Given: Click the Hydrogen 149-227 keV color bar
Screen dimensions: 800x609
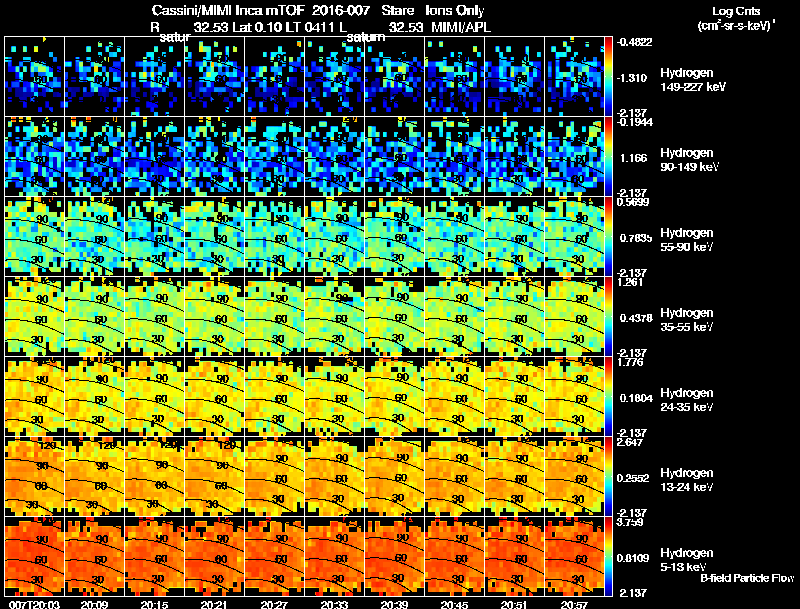Looking at the screenshot, I should tap(608, 76).
